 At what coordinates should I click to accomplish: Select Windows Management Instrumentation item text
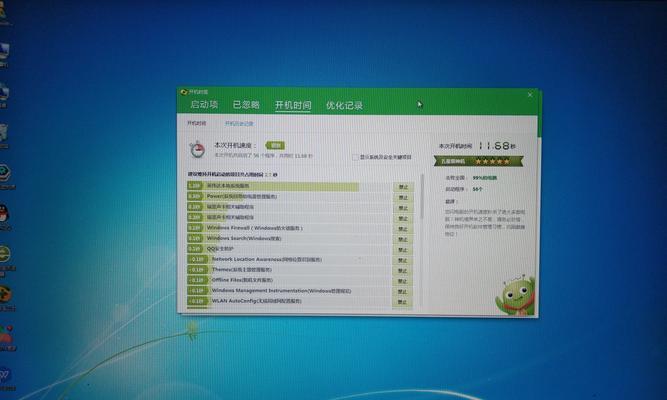[281, 291]
